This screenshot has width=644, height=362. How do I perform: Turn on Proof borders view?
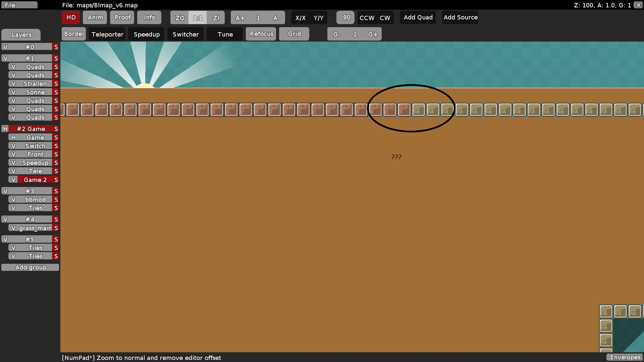pos(122,17)
